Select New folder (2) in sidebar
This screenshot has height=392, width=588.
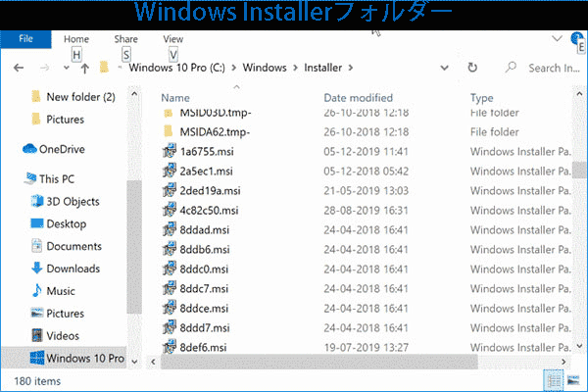tap(80, 97)
